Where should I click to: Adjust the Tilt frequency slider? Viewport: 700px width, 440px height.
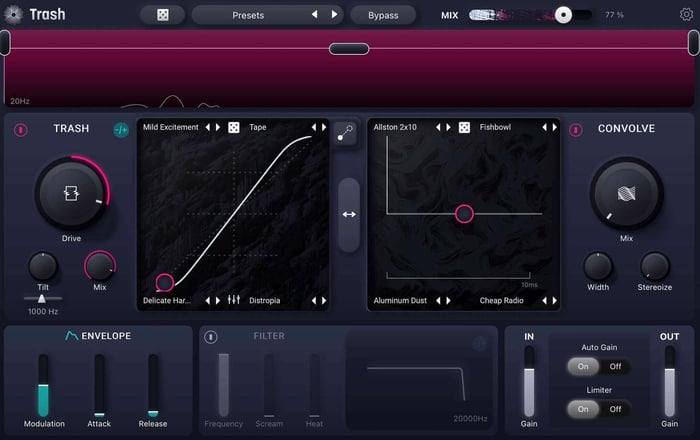point(42,298)
